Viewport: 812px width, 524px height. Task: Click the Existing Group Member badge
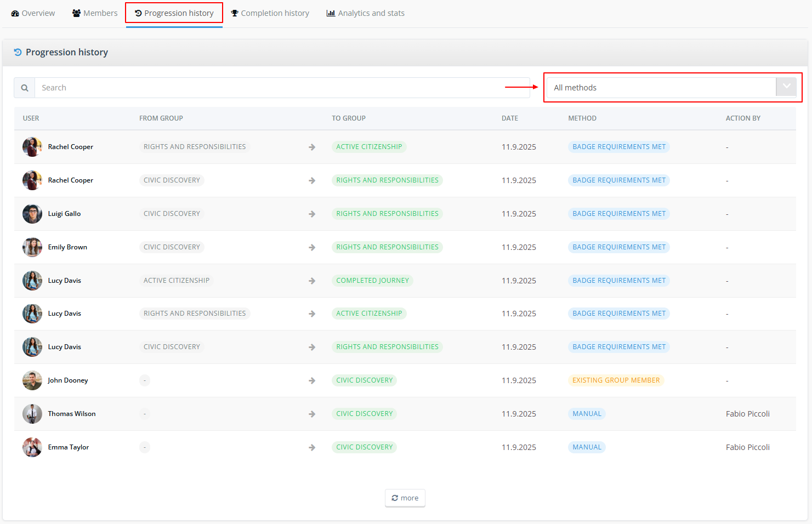coord(616,380)
